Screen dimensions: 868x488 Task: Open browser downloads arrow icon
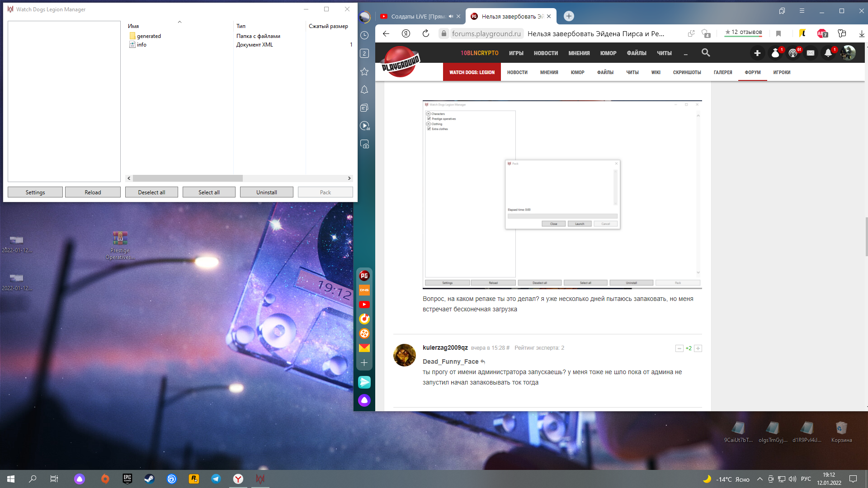click(x=861, y=33)
